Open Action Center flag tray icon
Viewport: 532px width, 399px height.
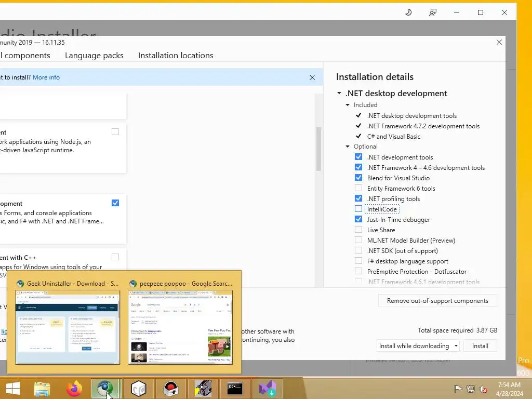coord(458,389)
